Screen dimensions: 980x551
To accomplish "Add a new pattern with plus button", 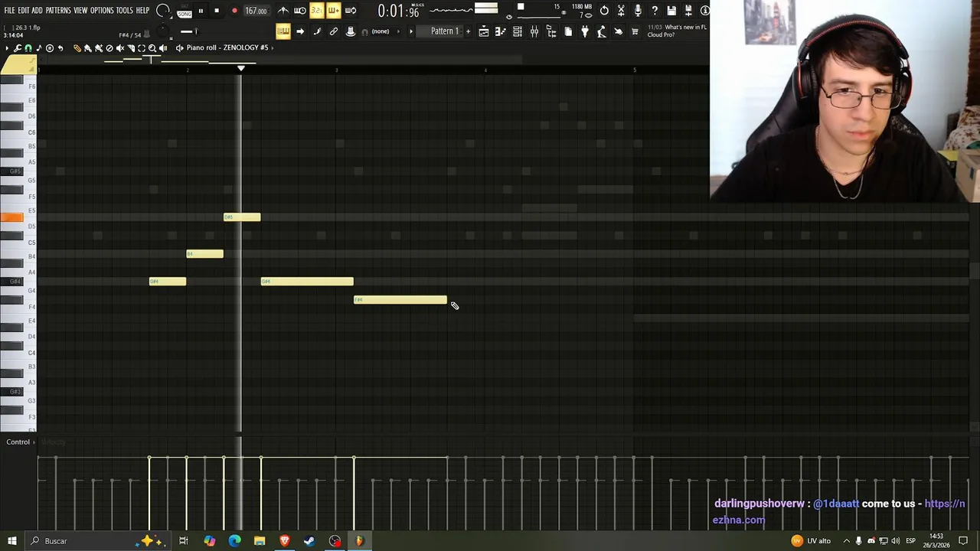I will click(469, 31).
